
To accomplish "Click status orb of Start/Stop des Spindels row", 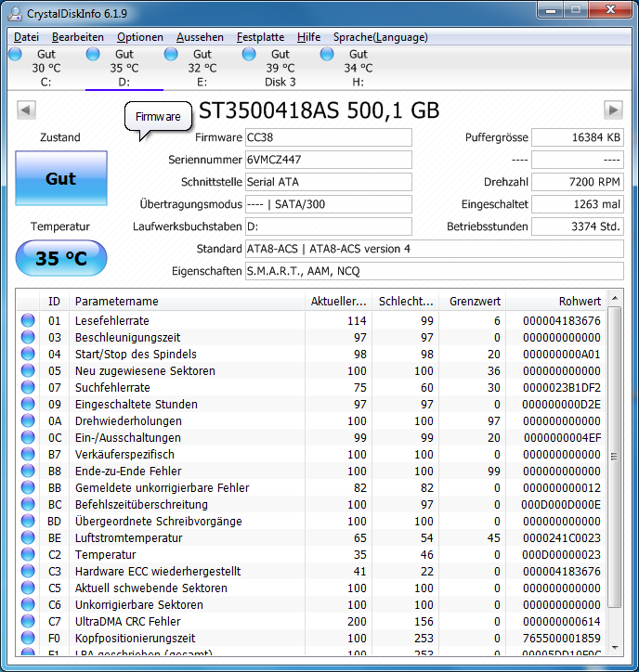I will pyautogui.click(x=28, y=354).
